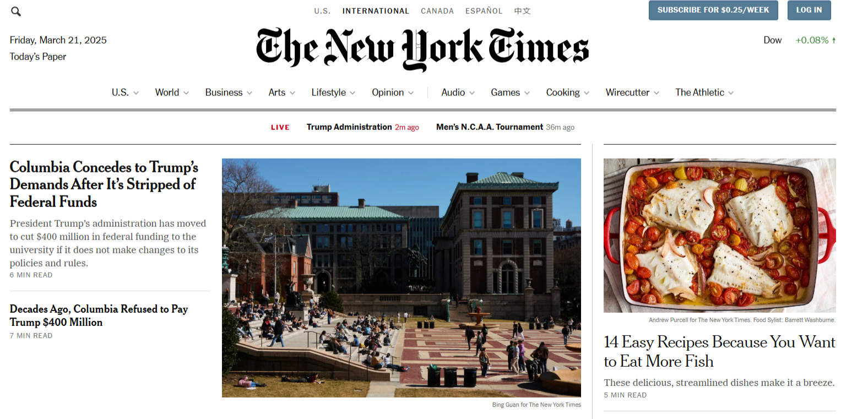Click Subscribe for $0.25/week button
Screen dimensions: 868x419
click(x=713, y=10)
